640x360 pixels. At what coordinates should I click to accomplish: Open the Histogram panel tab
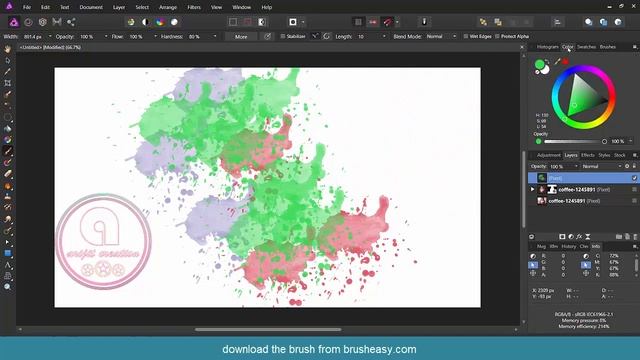click(547, 47)
